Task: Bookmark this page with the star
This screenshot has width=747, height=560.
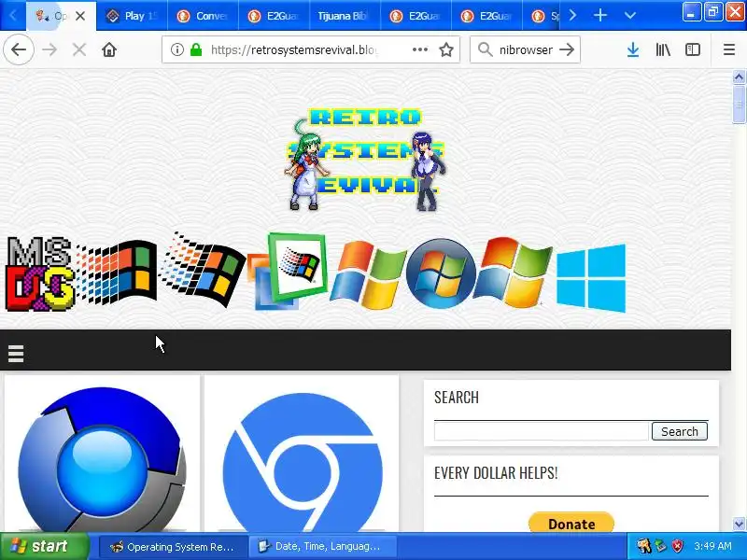Action: (x=446, y=49)
